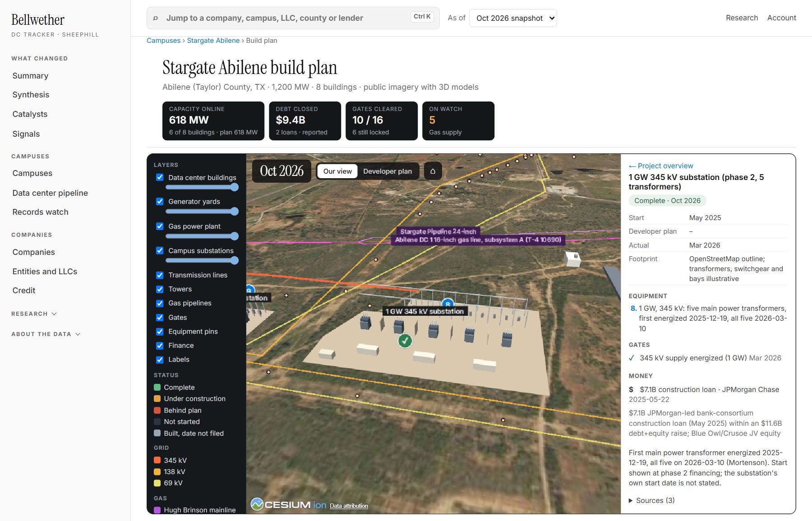Go to Data center pipeline
Image resolution: width=812 pixels, height=521 pixels.
50,193
